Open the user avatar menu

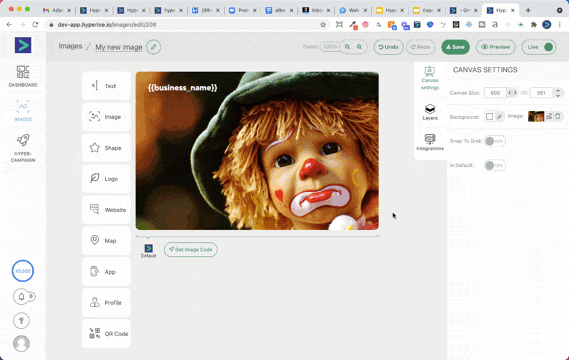click(21, 343)
